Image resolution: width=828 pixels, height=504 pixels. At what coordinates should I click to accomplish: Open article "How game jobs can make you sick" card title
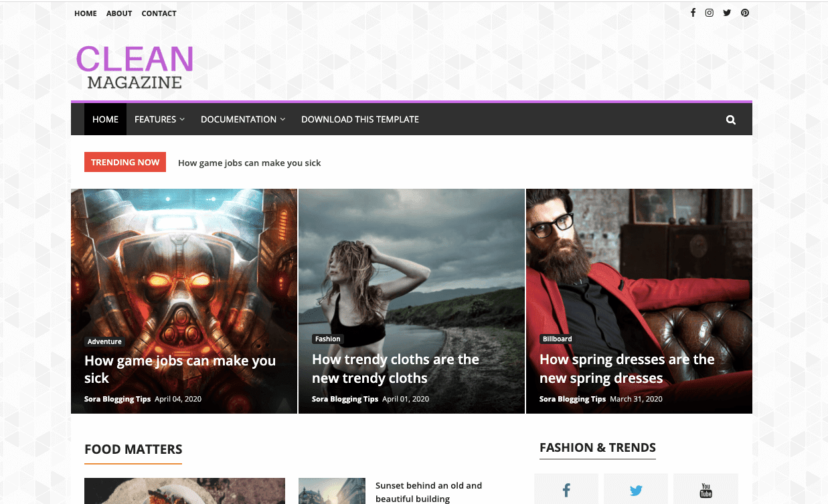(x=180, y=369)
